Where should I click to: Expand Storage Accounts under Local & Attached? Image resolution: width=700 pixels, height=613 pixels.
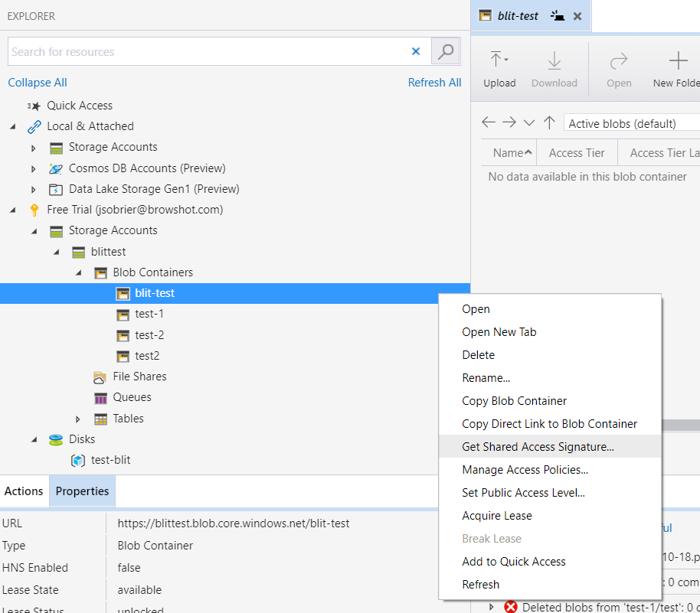[x=34, y=148]
